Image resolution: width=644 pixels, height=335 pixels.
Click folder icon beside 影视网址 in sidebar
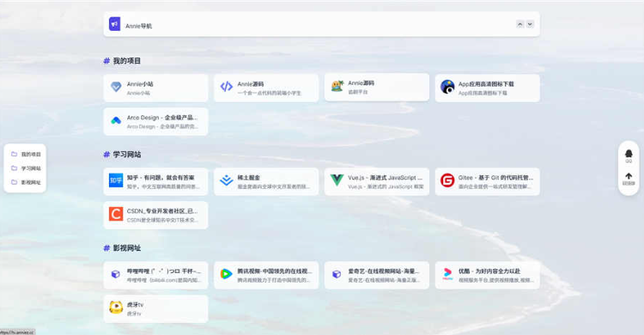14,182
